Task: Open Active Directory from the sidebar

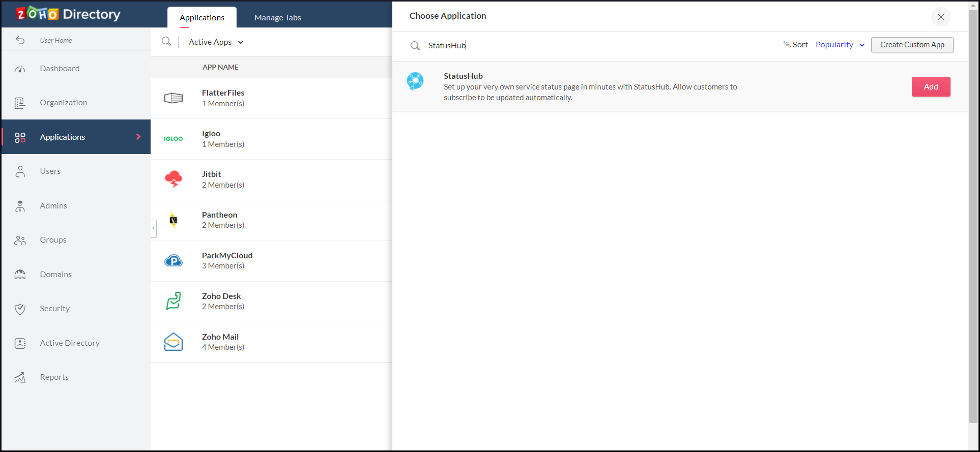Action: point(76,343)
